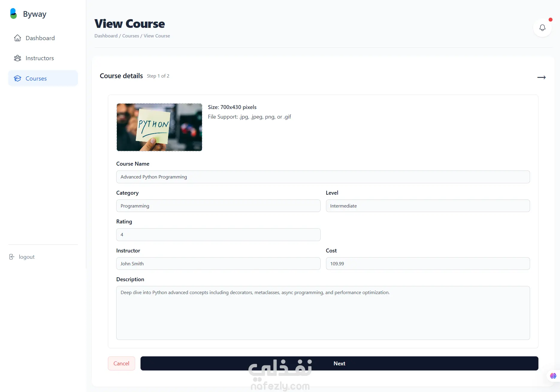Image resolution: width=560 pixels, height=392 pixels.
Task: Select Courses in the sidebar
Action: click(x=43, y=78)
